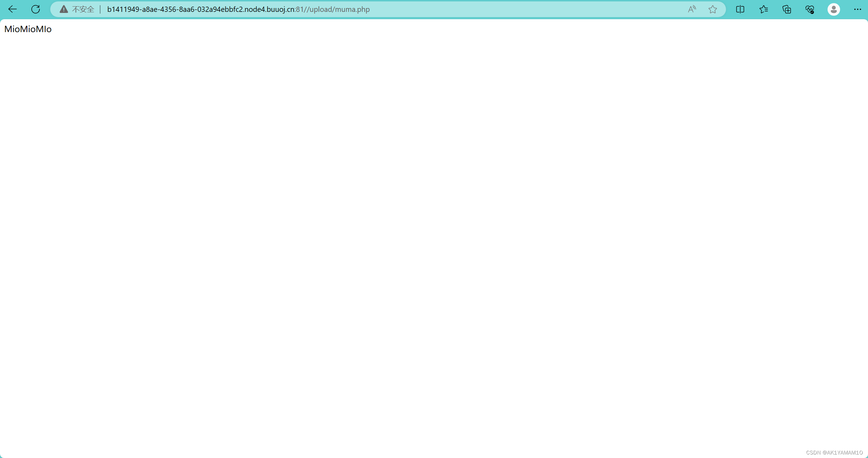Open the Favorites list icon
Viewport: 868px width, 458px height.
[x=763, y=9]
